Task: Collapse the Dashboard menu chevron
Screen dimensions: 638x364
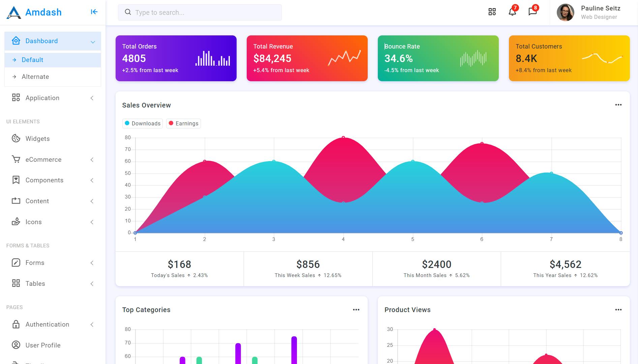Action: [x=93, y=42]
